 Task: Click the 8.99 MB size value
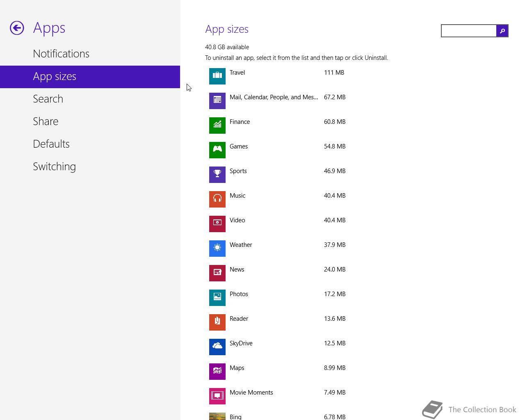pos(335,368)
